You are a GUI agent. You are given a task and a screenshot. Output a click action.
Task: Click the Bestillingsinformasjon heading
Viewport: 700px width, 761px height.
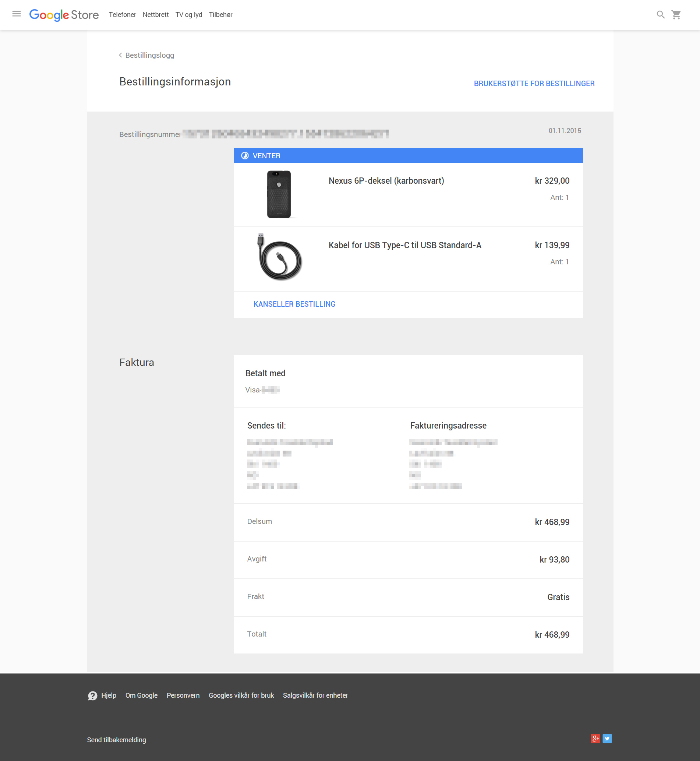tap(175, 82)
